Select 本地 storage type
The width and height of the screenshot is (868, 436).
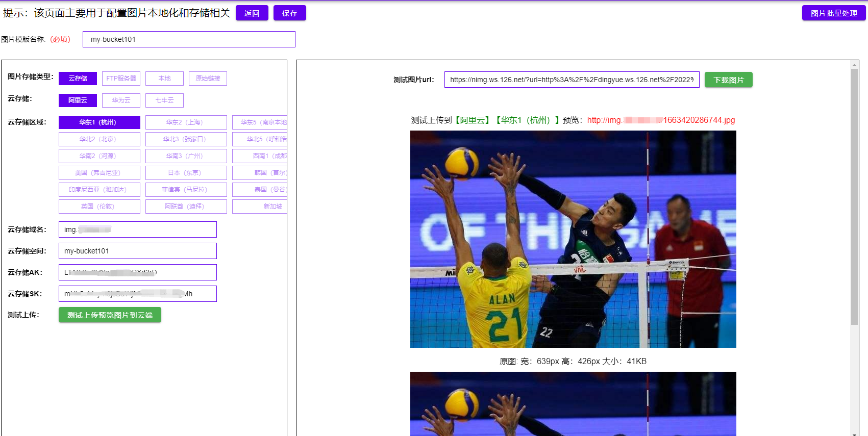(164, 79)
